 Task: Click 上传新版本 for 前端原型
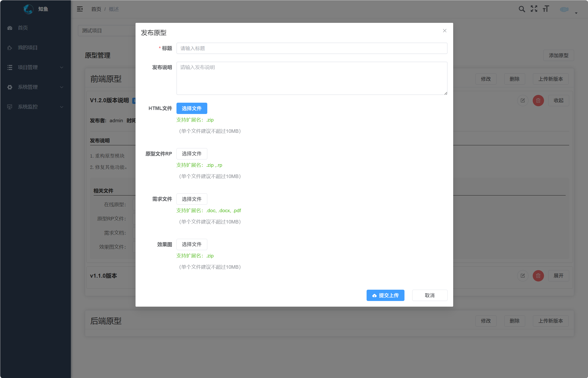point(551,79)
